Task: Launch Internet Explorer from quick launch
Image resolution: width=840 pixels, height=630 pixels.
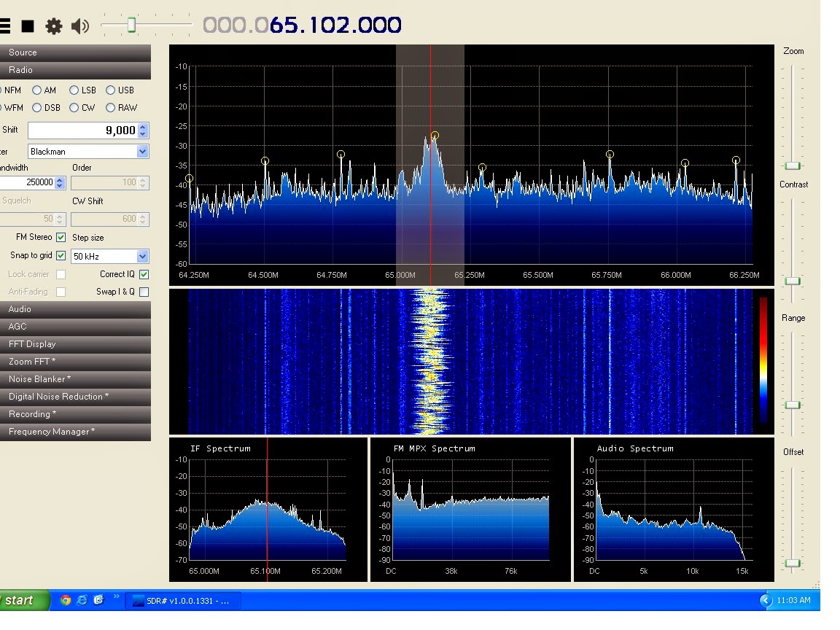Action: [82, 601]
